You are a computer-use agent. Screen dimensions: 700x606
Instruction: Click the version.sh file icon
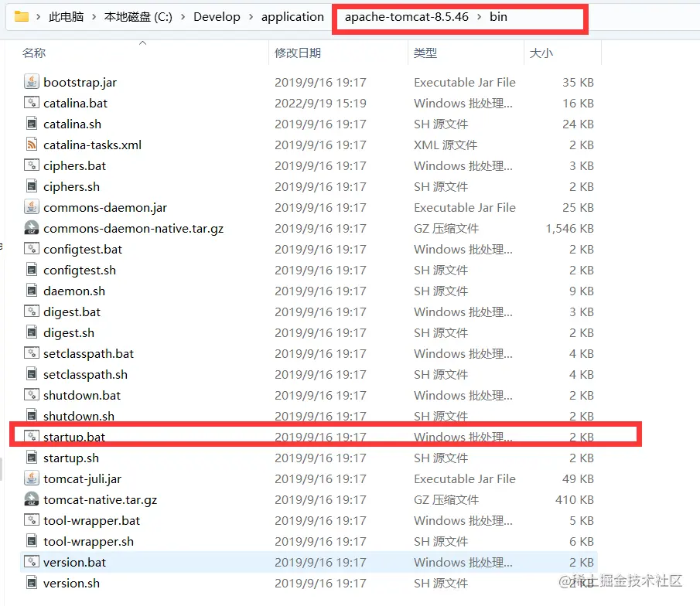[x=31, y=583]
